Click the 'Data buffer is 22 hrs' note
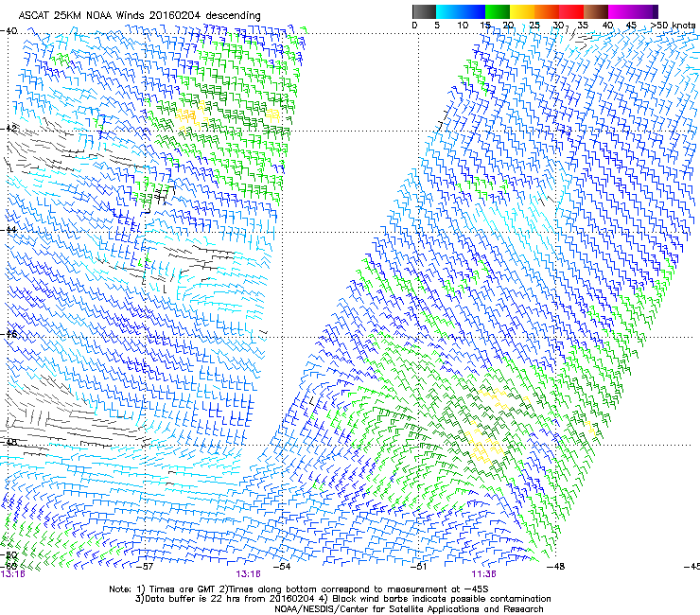 tap(224, 599)
